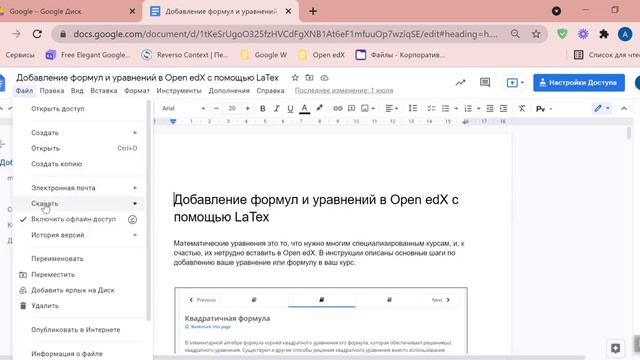The height and width of the screenshot is (360, 640).
Task: Select Переименовать menu entry
Action: point(80,259)
